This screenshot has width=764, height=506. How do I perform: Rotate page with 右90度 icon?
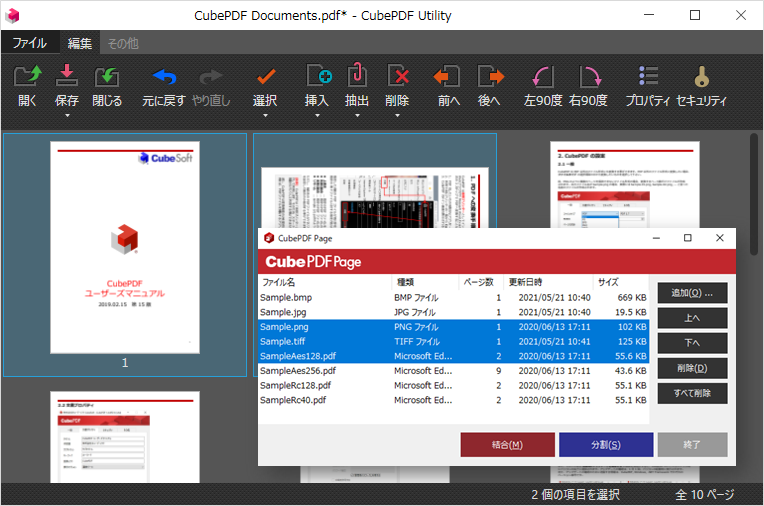click(x=590, y=77)
